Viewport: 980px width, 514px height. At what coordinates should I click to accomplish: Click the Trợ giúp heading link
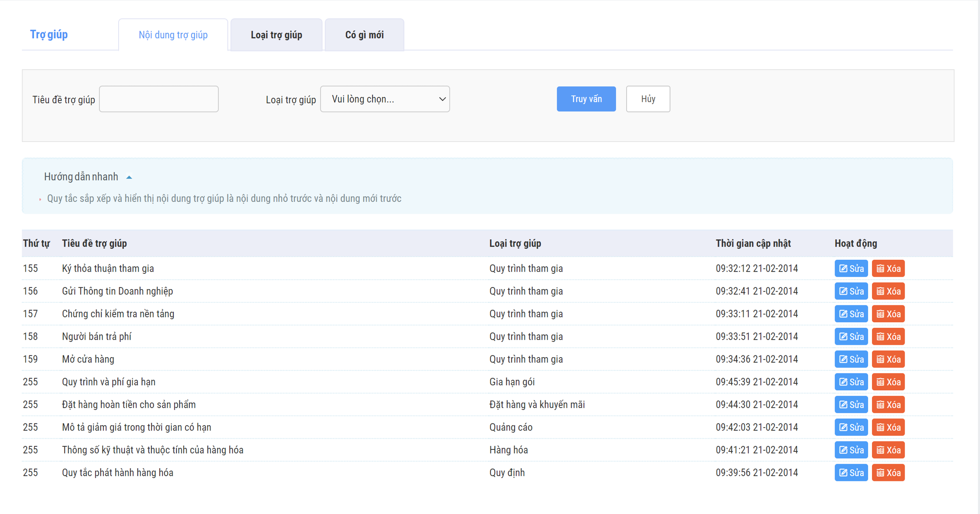point(49,34)
